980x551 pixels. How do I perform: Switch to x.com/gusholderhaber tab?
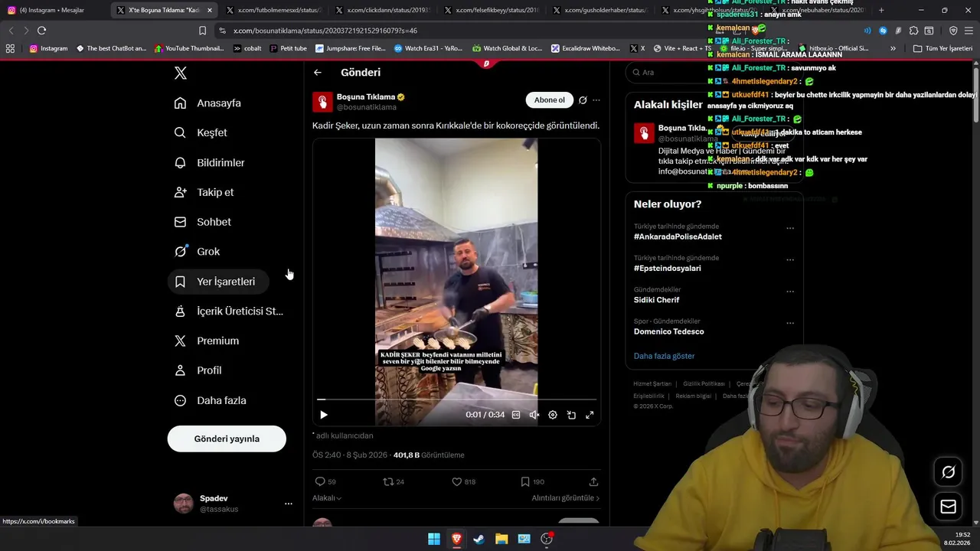pos(600,10)
